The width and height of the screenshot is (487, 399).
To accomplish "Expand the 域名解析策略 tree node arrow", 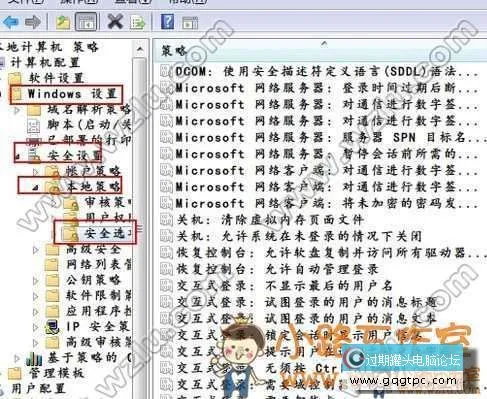I will [17, 110].
